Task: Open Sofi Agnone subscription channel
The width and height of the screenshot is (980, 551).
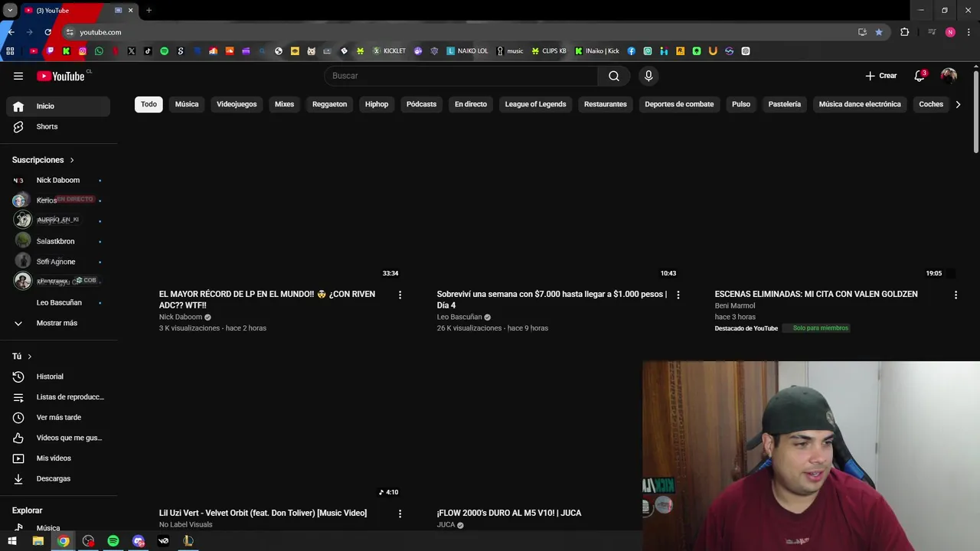Action: 58,262
